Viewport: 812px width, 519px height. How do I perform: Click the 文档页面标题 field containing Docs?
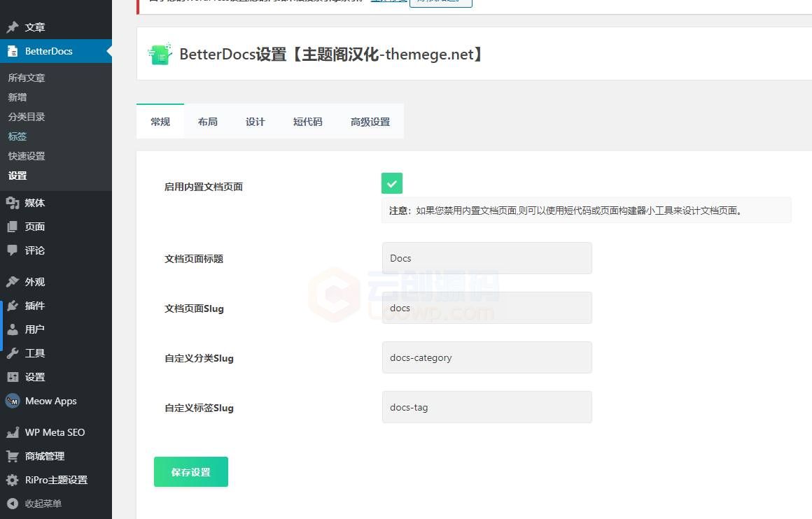coord(486,258)
